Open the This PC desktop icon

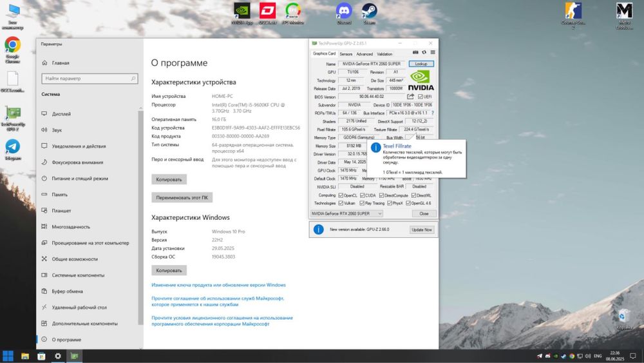pos(13,17)
